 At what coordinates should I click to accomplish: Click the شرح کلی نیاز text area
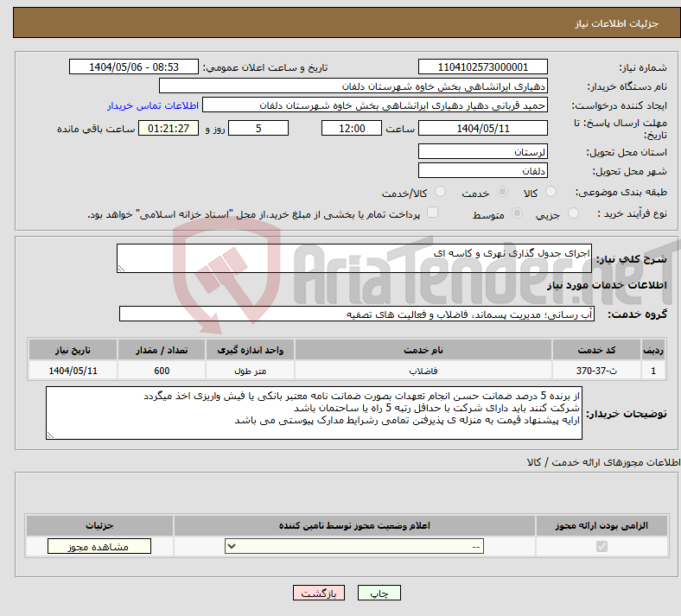pos(354,258)
